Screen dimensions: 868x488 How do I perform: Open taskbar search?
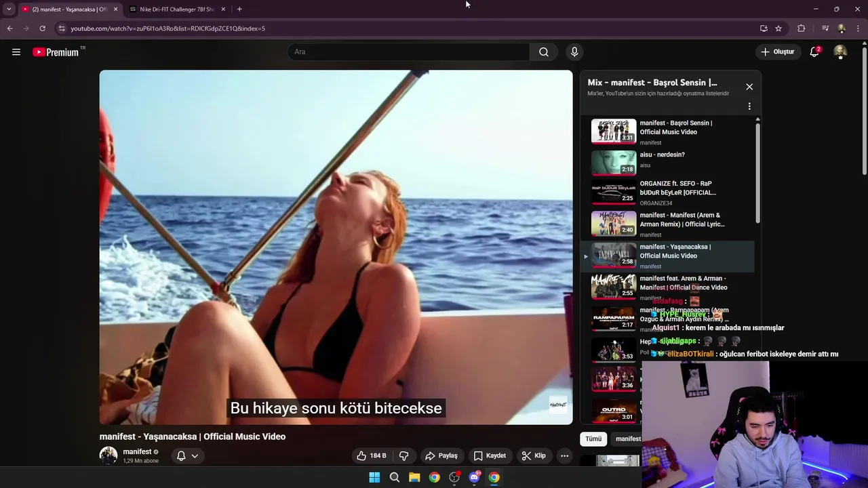pyautogui.click(x=395, y=477)
